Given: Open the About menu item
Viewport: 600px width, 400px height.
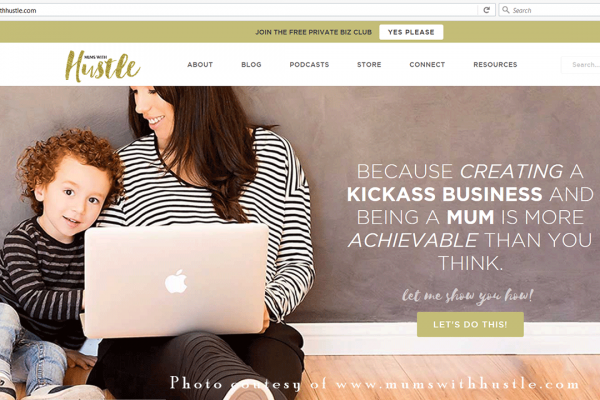Looking at the screenshot, I should [x=200, y=65].
